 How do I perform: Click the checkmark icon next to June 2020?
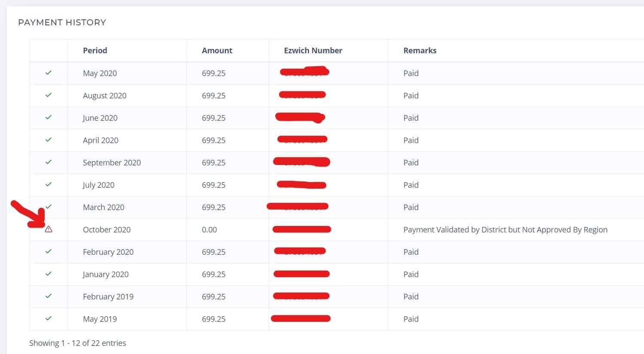pyautogui.click(x=49, y=117)
